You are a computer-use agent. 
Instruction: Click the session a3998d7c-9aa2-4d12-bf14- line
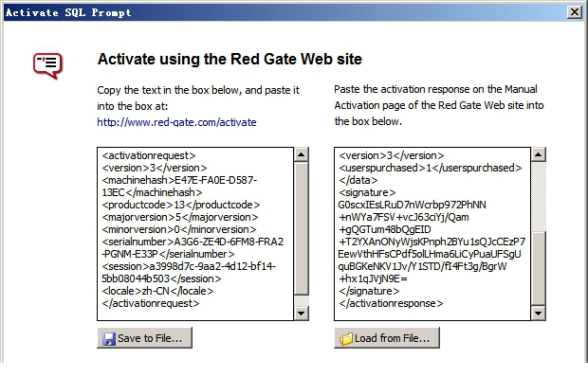[x=189, y=266]
